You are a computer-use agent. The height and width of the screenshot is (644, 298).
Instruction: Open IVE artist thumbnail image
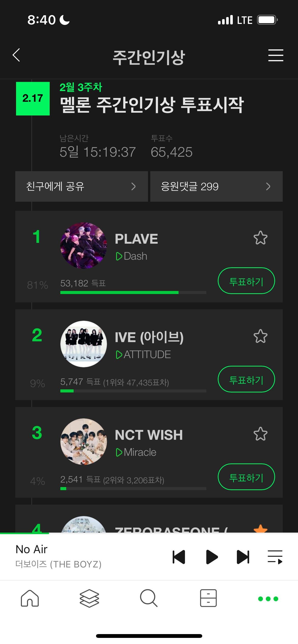point(84,344)
